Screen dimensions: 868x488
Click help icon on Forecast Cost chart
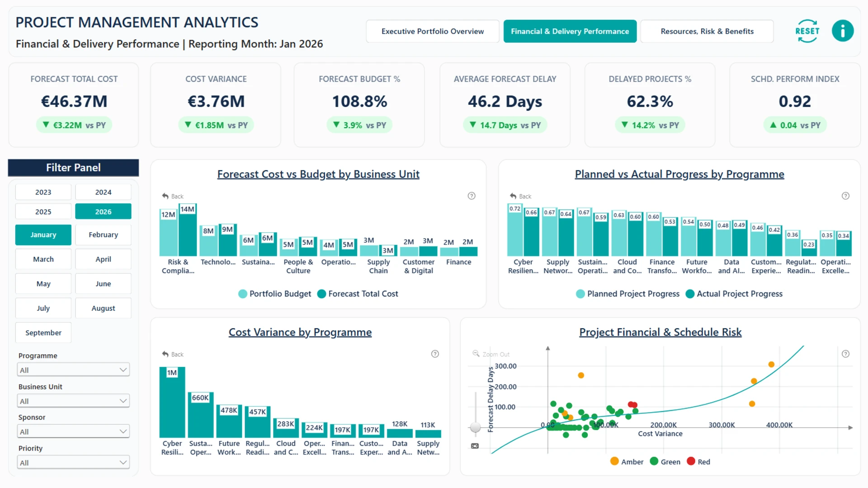pyautogui.click(x=472, y=196)
